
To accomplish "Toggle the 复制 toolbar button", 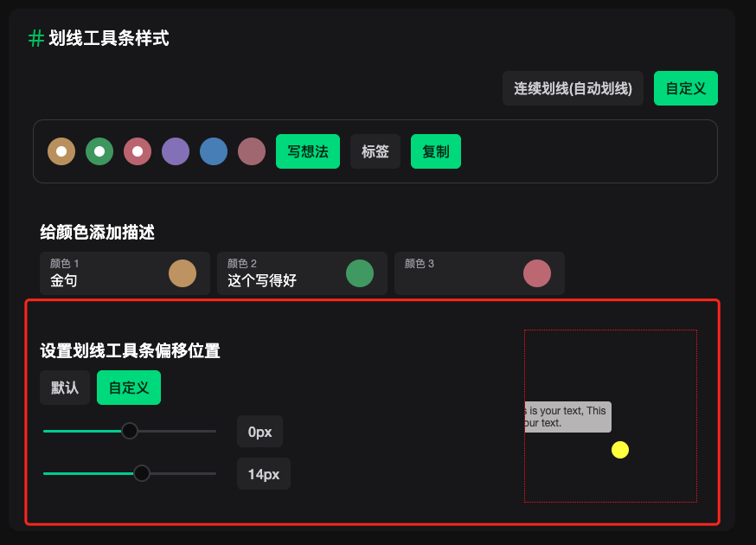I will click(436, 151).
